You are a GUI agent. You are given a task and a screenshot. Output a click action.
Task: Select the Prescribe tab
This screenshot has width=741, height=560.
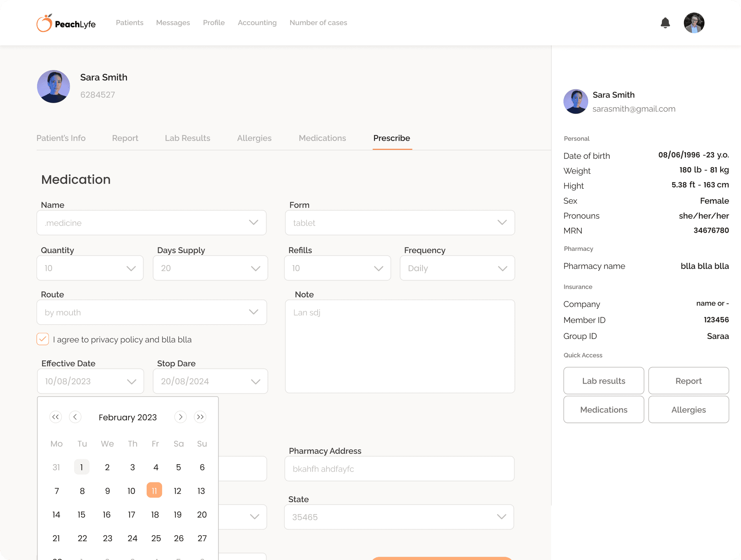392,138
